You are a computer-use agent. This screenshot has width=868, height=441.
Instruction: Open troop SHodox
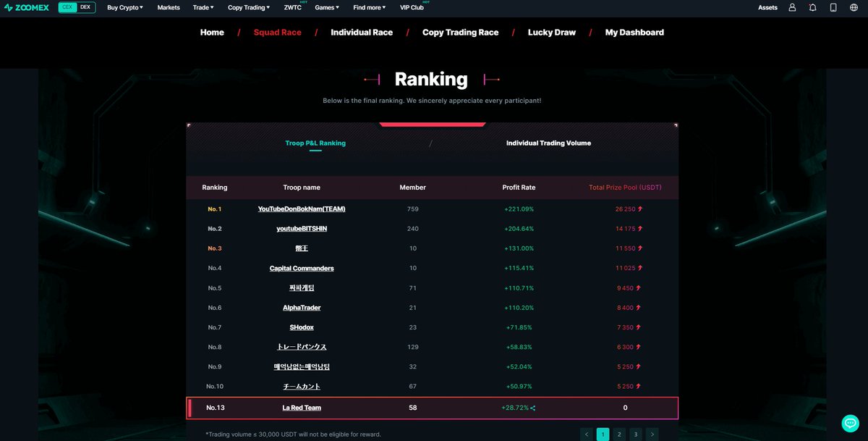(x=302, y=327)
